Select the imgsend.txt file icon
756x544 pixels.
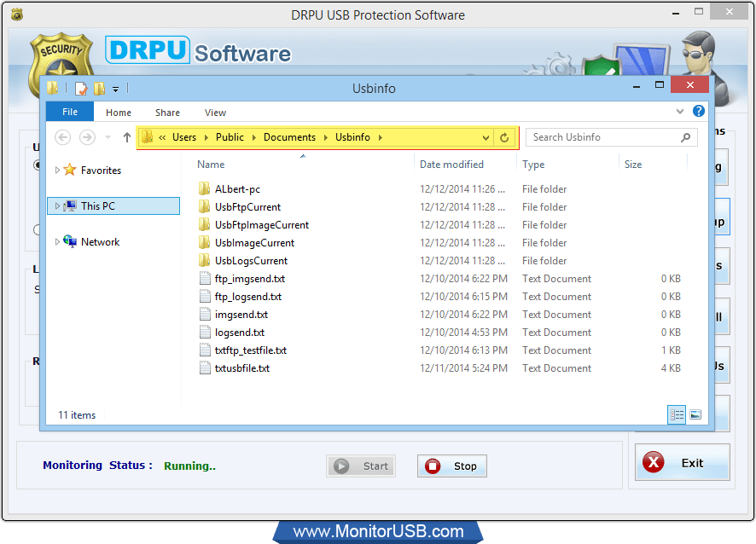coord(205,314)
